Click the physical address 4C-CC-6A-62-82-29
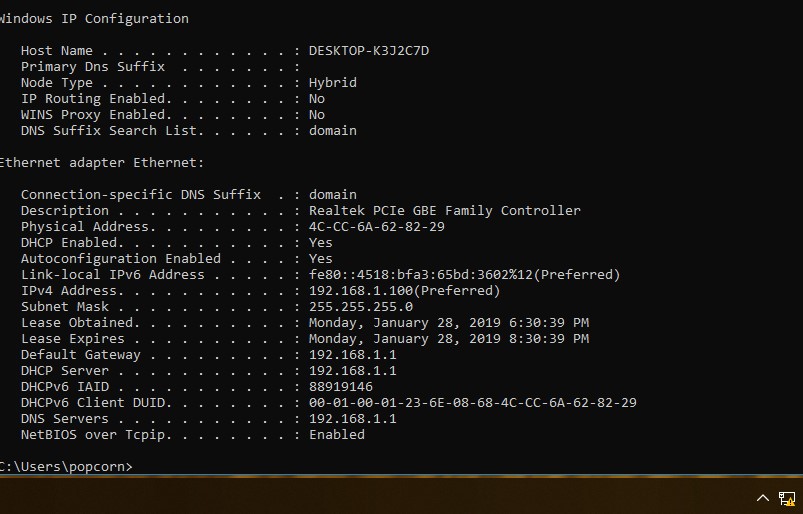The image size is (803, 514). 376,227
